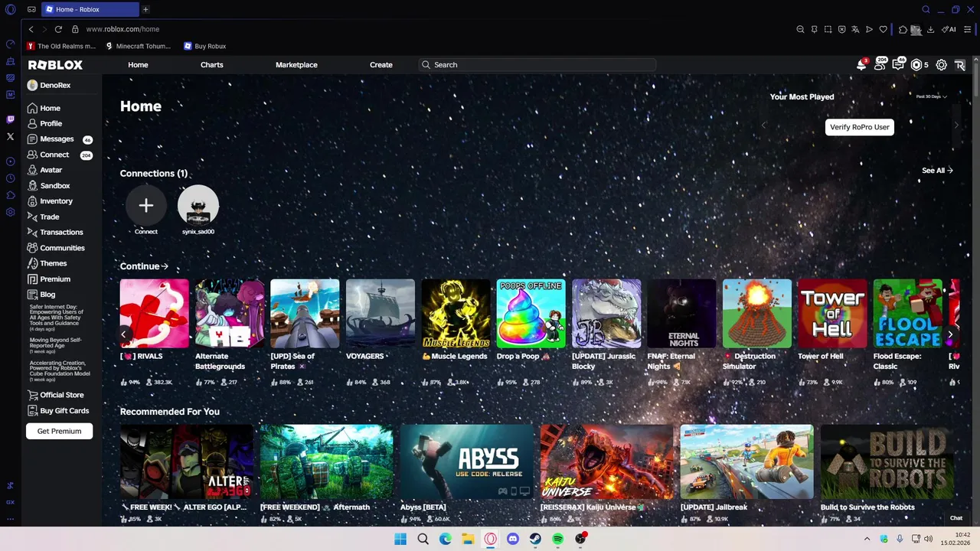Click See All connections link
The width and height of the screenshot is (980, 551).
pos(937,171)
